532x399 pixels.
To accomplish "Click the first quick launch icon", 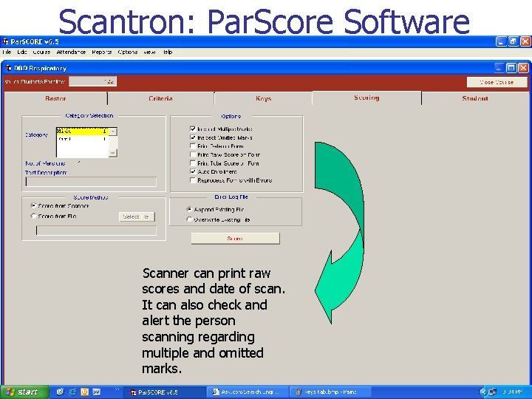I will click(x=60, y=392).
